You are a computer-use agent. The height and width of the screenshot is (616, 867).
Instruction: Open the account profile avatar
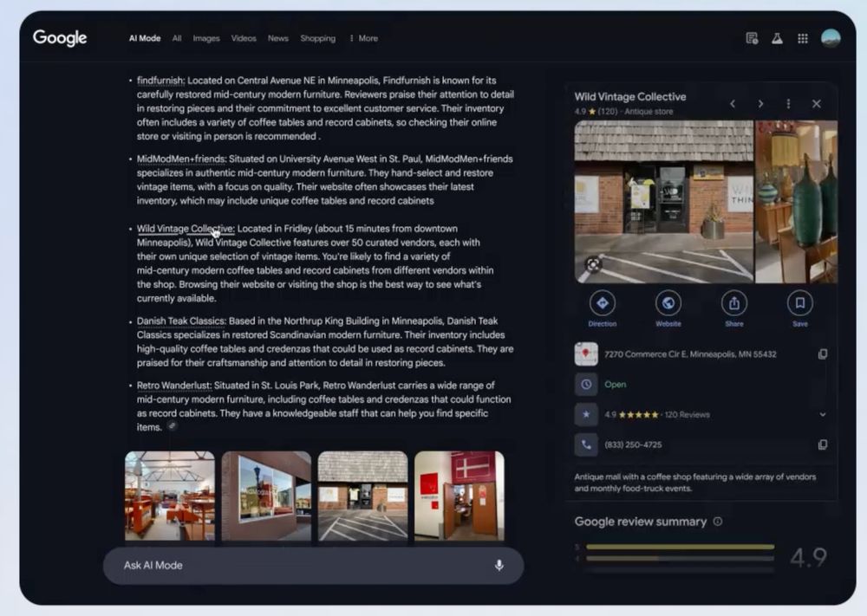(x=831, y=38)
